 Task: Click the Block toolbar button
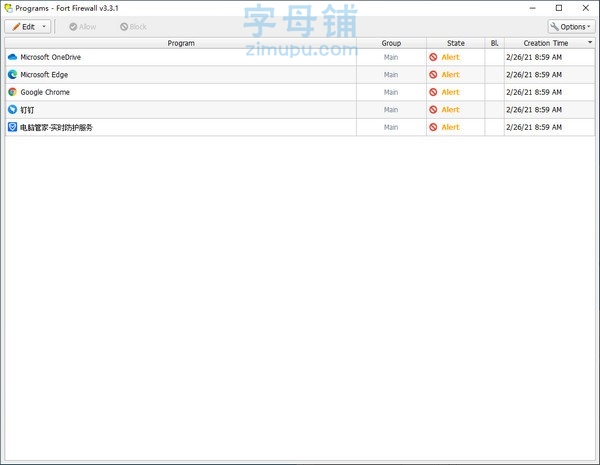(133, 27)
